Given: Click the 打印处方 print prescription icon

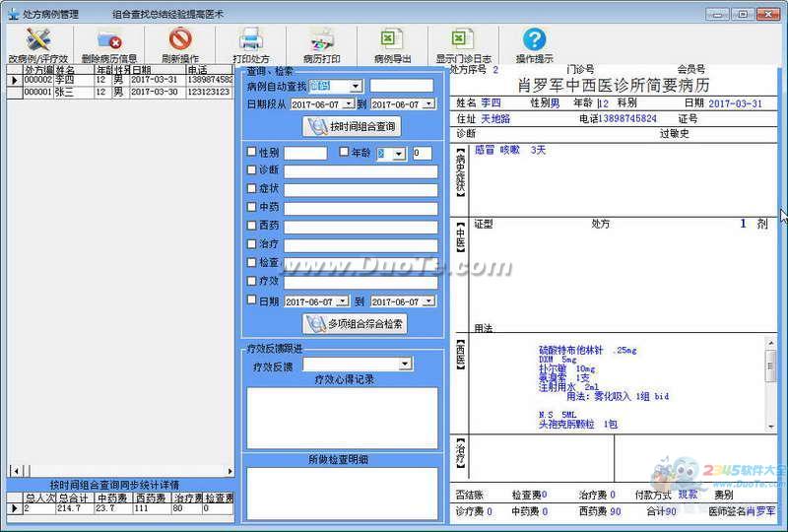Looking at the screenshot, I should (250, 39).
